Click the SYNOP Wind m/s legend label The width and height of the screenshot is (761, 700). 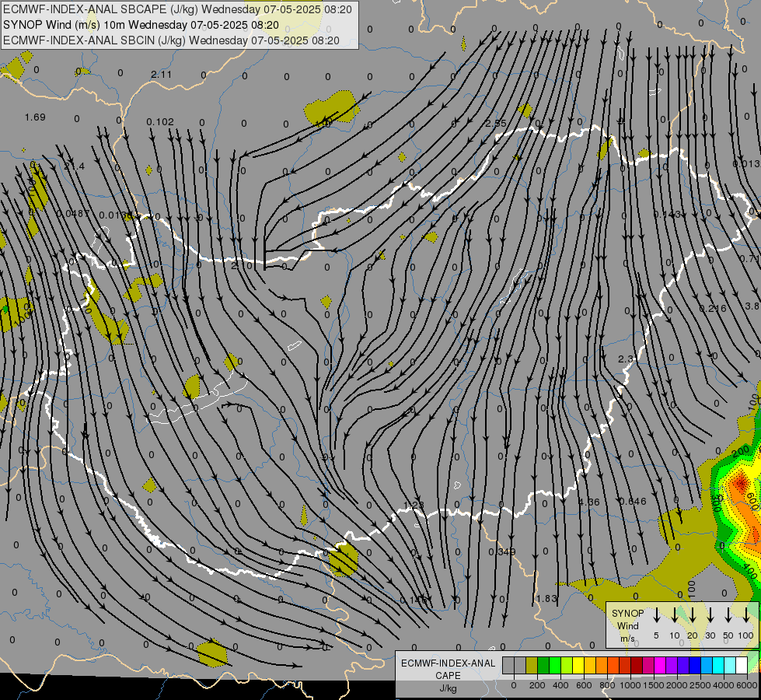click(627, 625)
